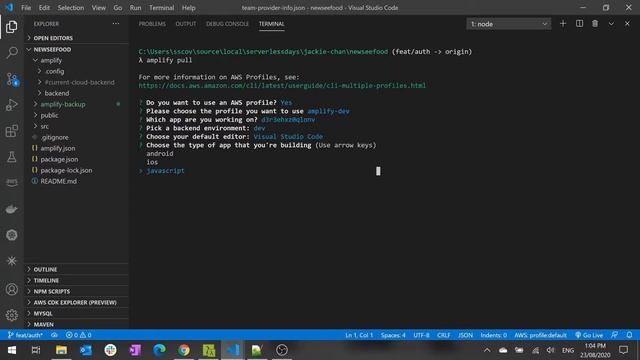Open the File menu
The width and height of the screenshot is (640, 360).
(x=26, y=8)
